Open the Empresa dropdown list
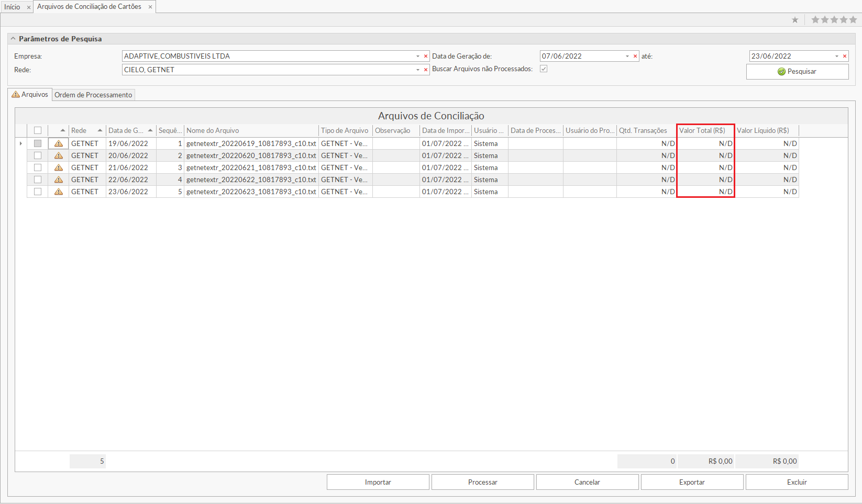 (418, 56)
